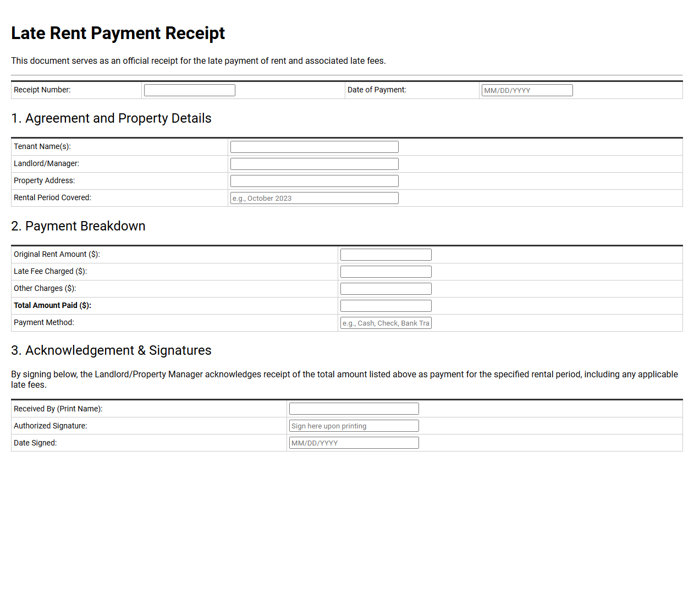Click the Receipt Number input field
This screenshot has width=694, height=616.
[x=190, y=90]
